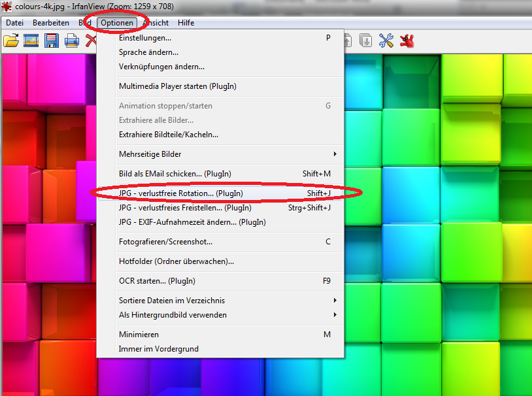Select Einstellungen... menu entry
The height and width of the screenshot is (396, 532).
(x=220, y=38)
